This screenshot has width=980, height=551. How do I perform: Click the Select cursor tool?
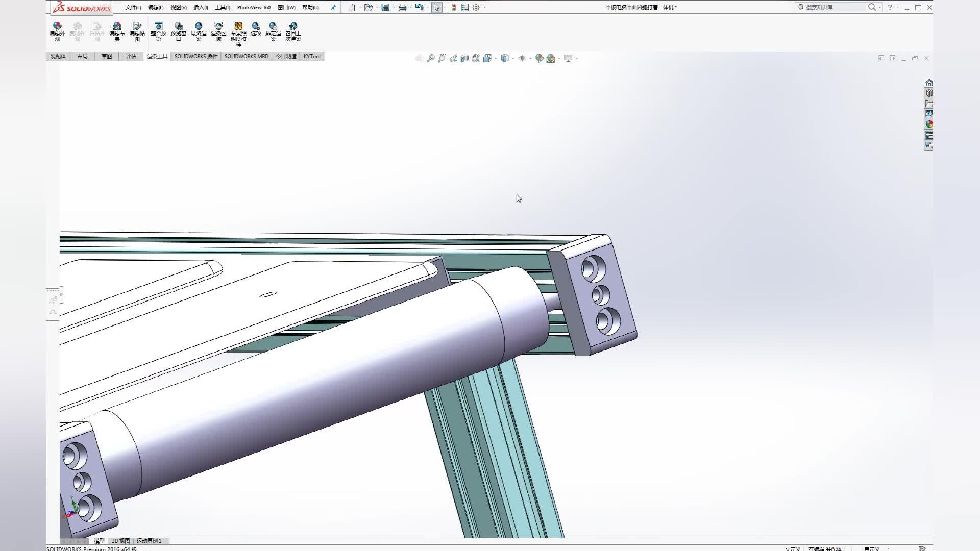coord(436,7)
